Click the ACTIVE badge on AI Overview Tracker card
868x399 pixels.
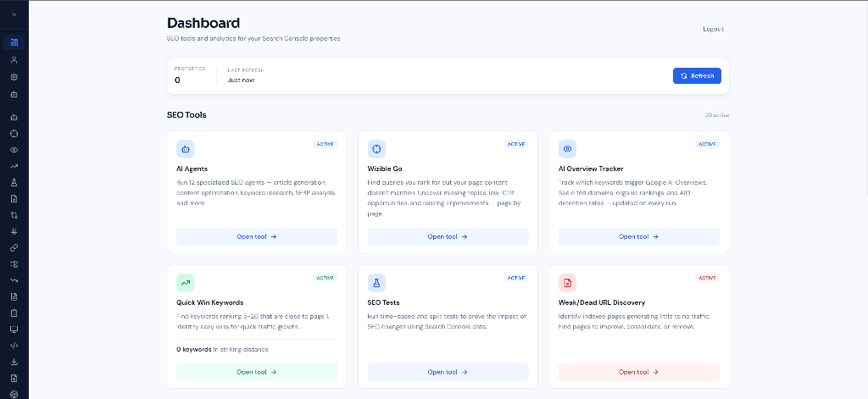click(x=707, y=144)
